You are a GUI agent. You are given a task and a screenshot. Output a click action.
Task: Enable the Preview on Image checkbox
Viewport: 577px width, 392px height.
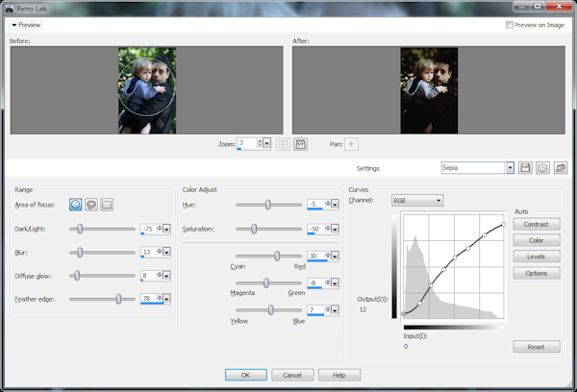pos(510,25)
